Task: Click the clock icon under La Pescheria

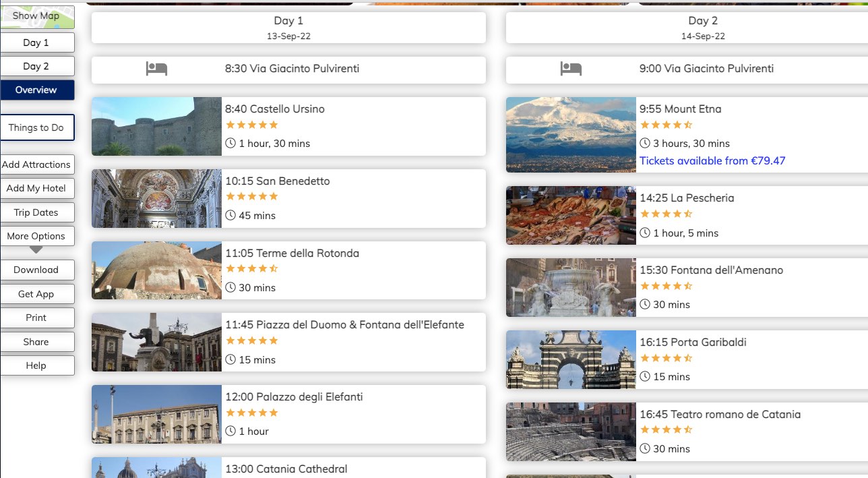Action: point(645,233)
